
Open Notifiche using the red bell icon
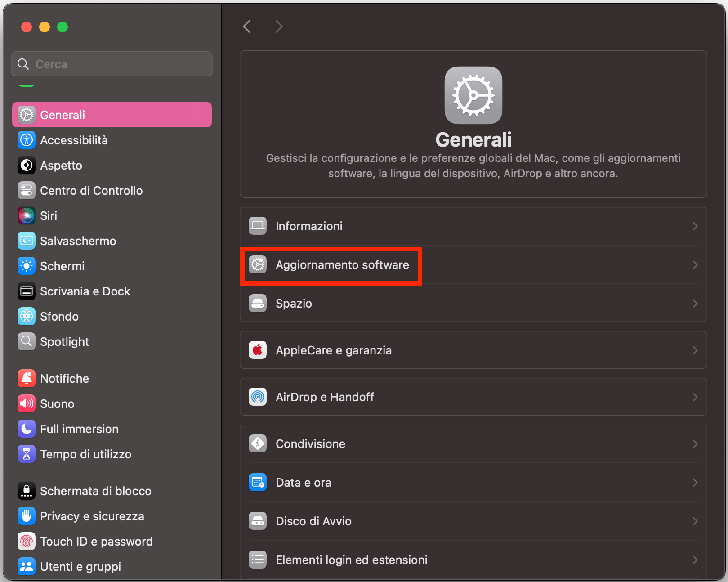tap(26, 378)
